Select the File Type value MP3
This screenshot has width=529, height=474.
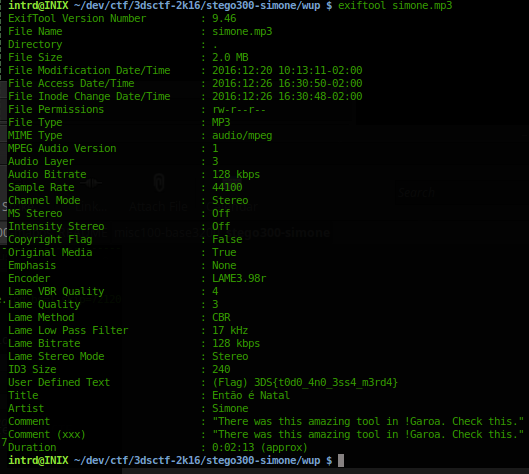point(221,122)
